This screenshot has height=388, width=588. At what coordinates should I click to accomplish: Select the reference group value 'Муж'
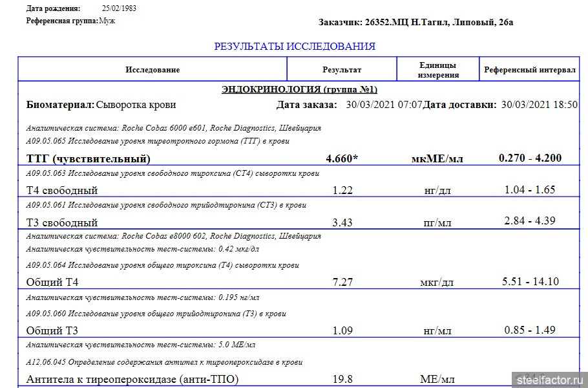[x=107, y=21]
